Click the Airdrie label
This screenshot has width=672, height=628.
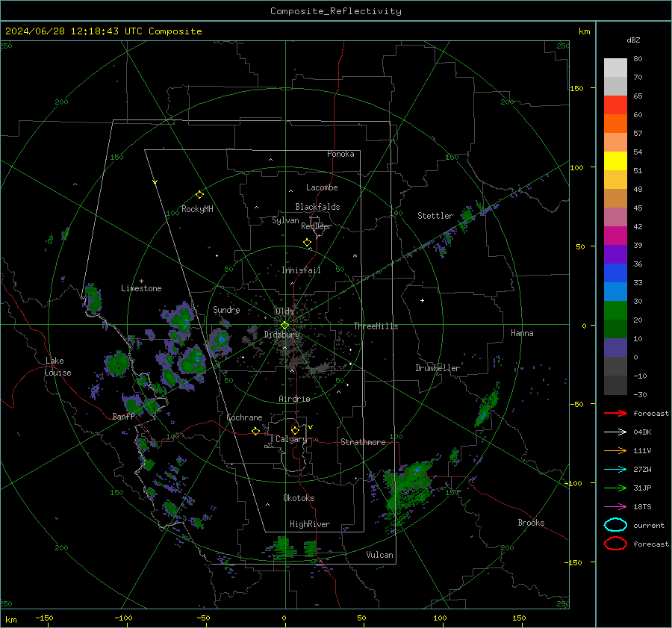click(294, 399)
